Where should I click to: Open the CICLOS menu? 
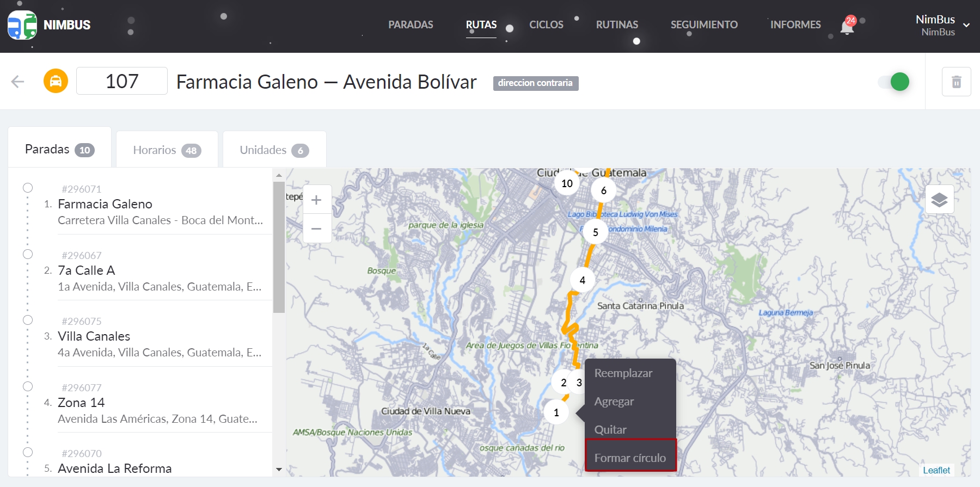546,24
